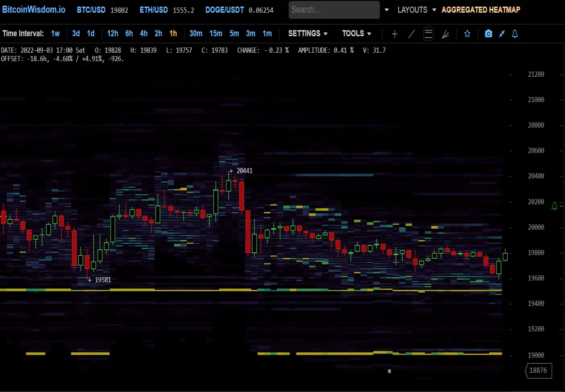Set time interval to 1m
Viewport: 565px width, 392px height.
[267, 33]
